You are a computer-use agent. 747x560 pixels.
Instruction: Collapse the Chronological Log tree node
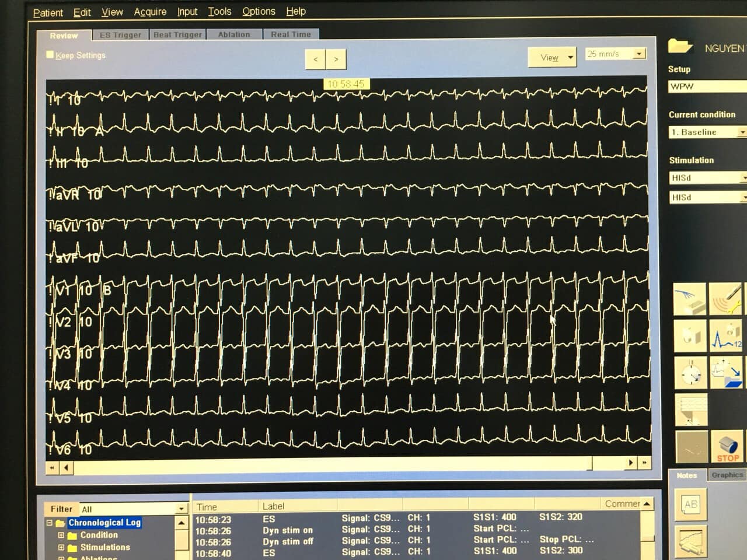(x=50, y=523)
